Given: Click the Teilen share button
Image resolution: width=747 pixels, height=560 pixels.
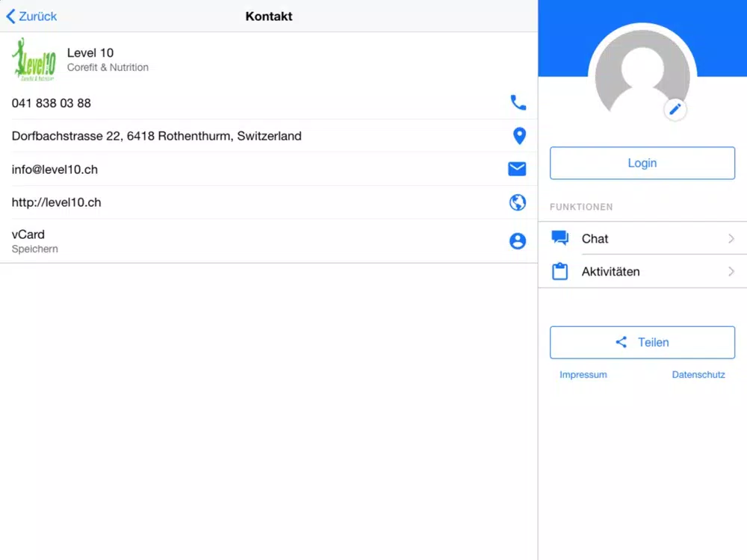Looking at the screenshot, I should [x=642, y=343].
